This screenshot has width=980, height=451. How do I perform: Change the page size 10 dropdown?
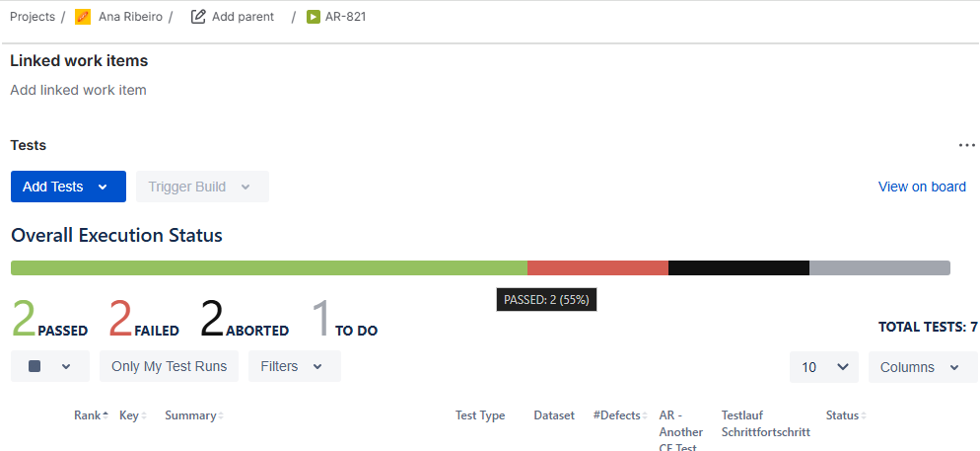(823, 367)
